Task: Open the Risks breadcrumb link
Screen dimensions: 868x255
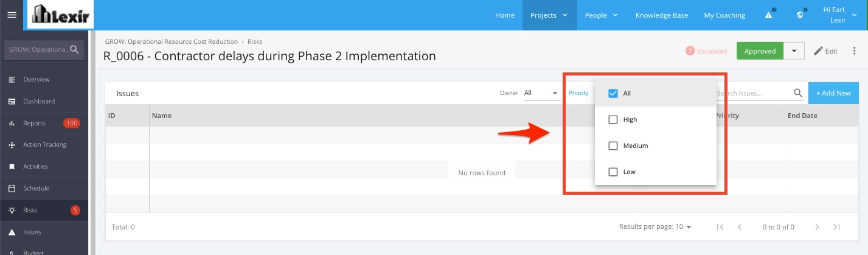Action: pos(255,41)
